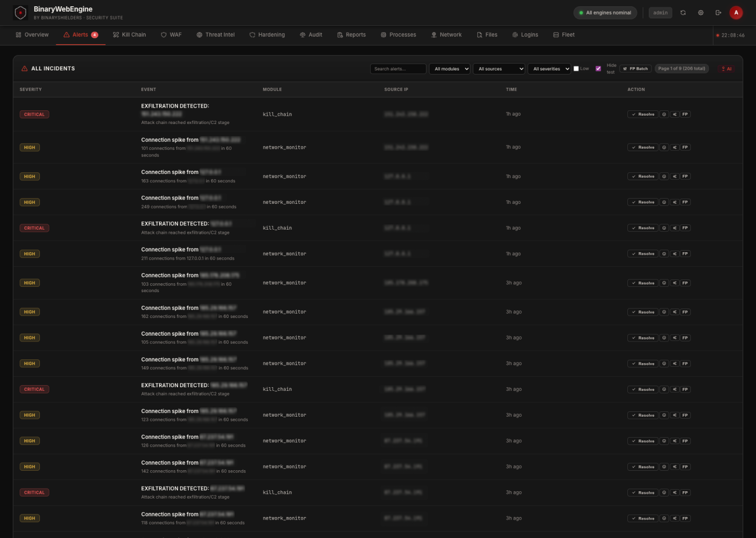Click the double-chevron icon in 249 connections row
The image size is (756, 538).
675,202
